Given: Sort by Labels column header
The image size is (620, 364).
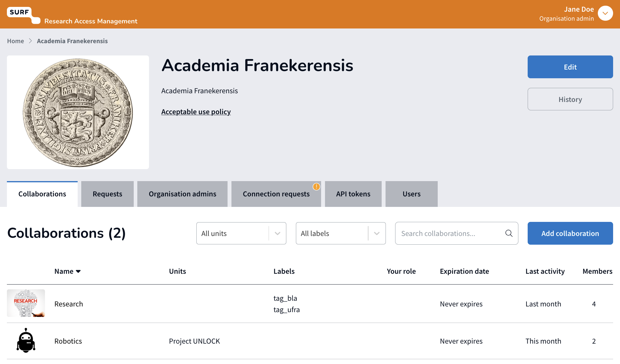Looking at the screenshot, I should (x=284, y=271).
